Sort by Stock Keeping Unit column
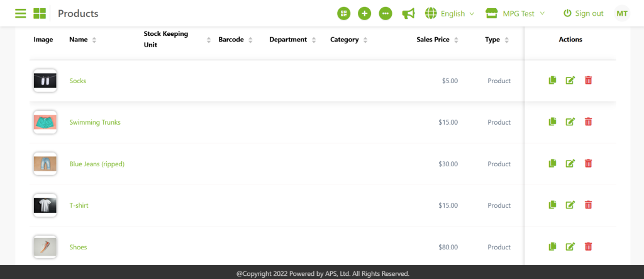Image resolution: width=644 pixels, height=279 pixels. (209, 40)
